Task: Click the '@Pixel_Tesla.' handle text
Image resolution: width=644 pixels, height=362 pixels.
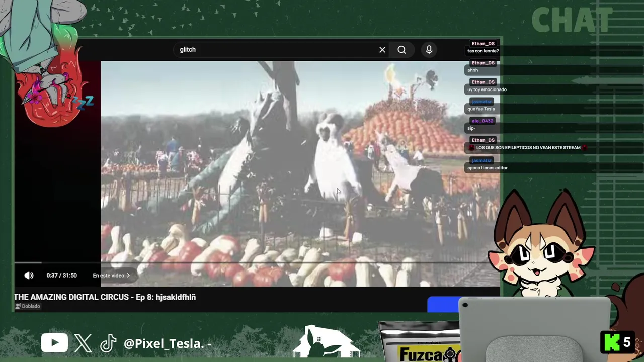Action: click(x=164, y=343)
